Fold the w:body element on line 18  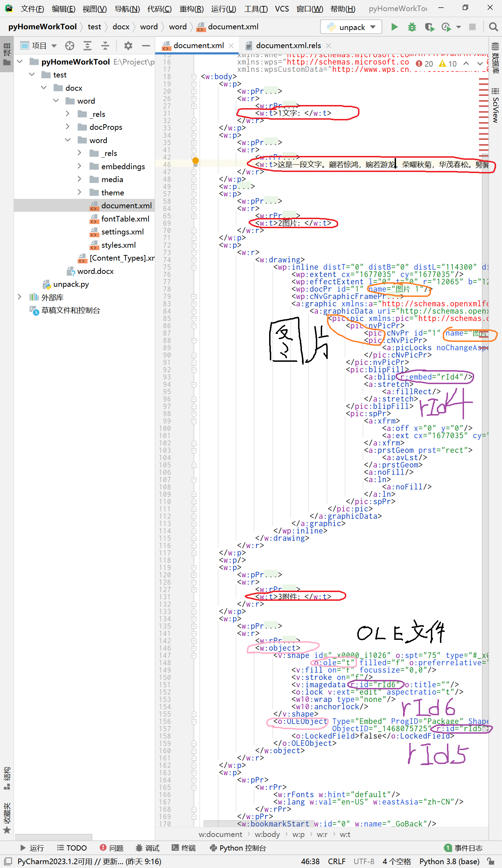pyautogui.click(x=194, y=77)
